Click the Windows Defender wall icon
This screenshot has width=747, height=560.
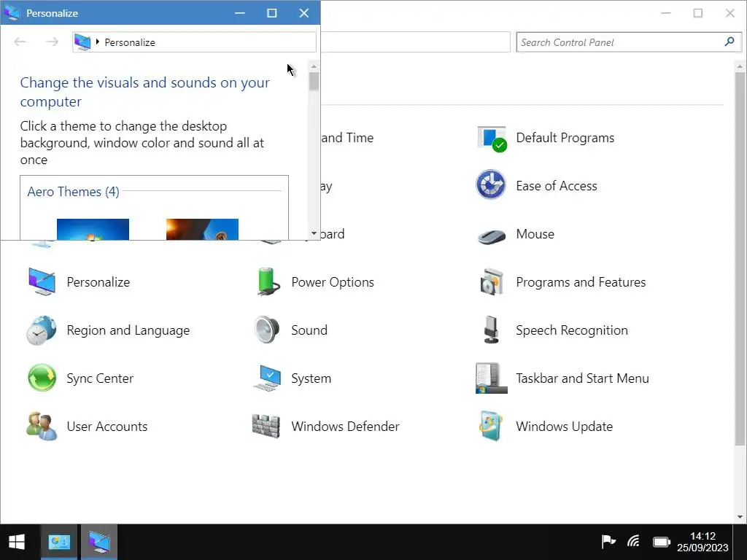266,426
